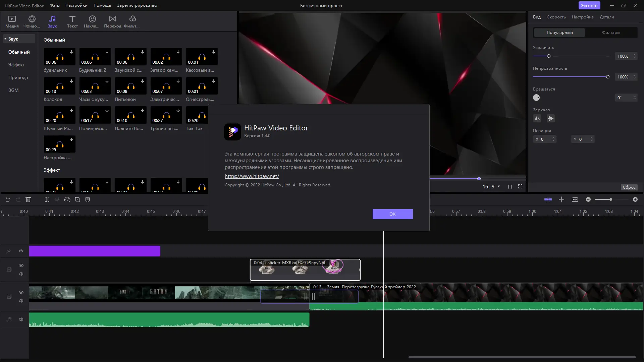Open the 16:9 aspect ratio dropdown

[x=491, y=186]
